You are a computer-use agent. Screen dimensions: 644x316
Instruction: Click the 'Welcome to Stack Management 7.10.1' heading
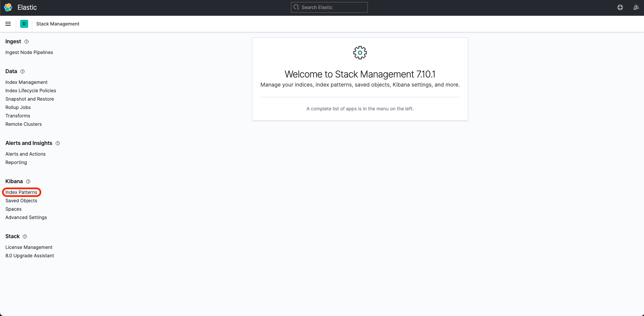360,74
